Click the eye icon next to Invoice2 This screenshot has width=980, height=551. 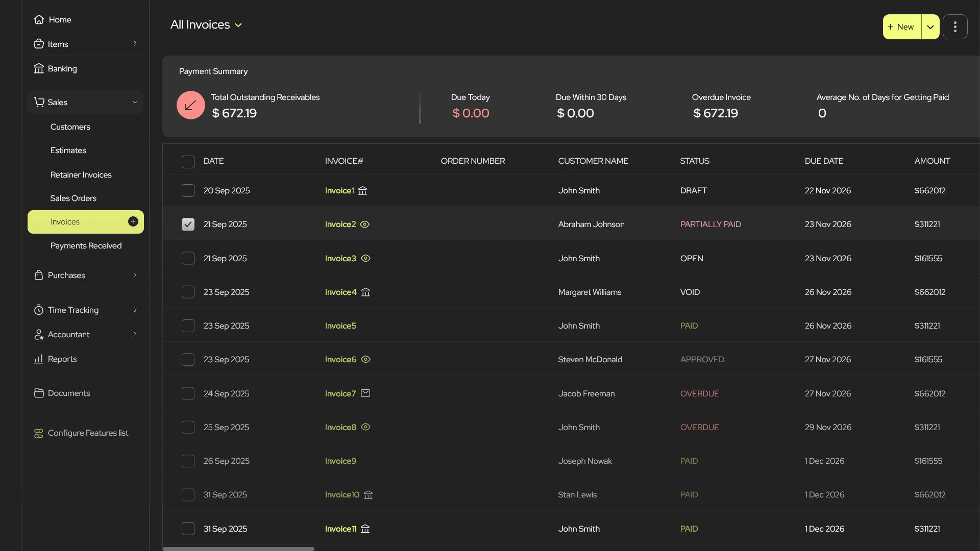364,224
